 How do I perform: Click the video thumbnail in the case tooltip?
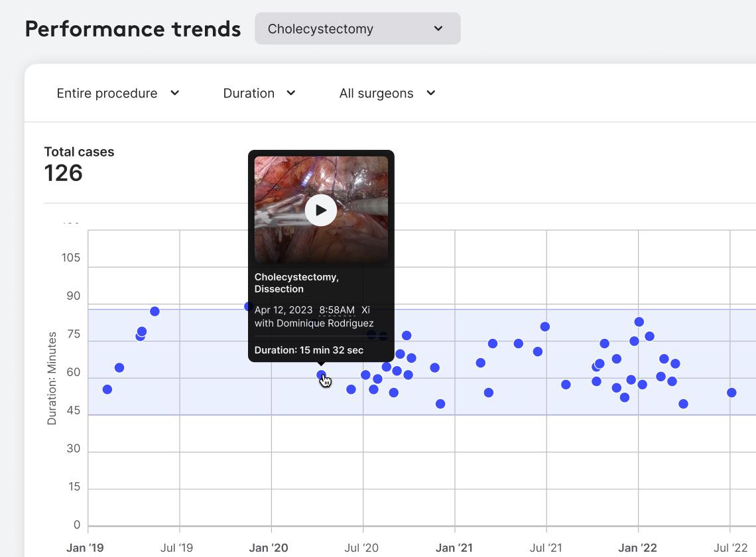tap(321, 210)
